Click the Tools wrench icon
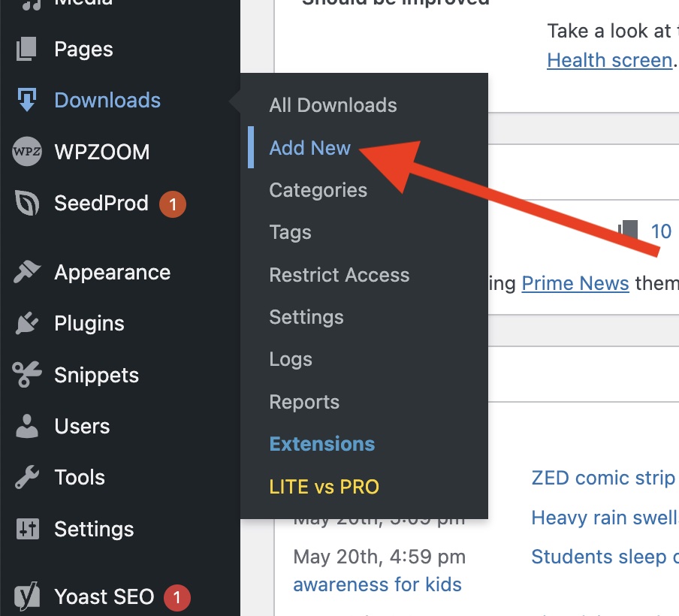 click(x=27, y=477)
